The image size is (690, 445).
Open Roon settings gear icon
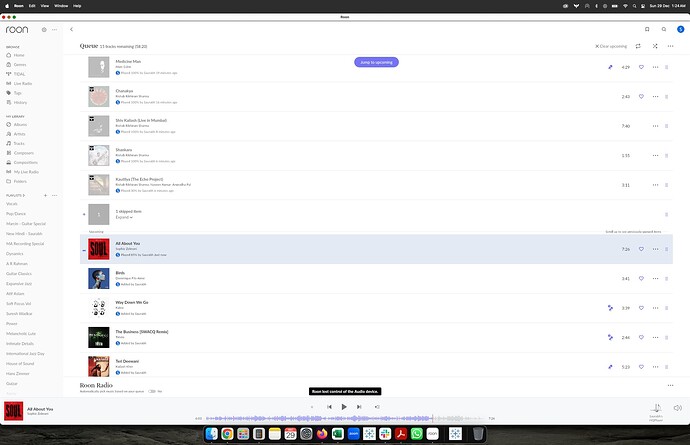point(44,30)
